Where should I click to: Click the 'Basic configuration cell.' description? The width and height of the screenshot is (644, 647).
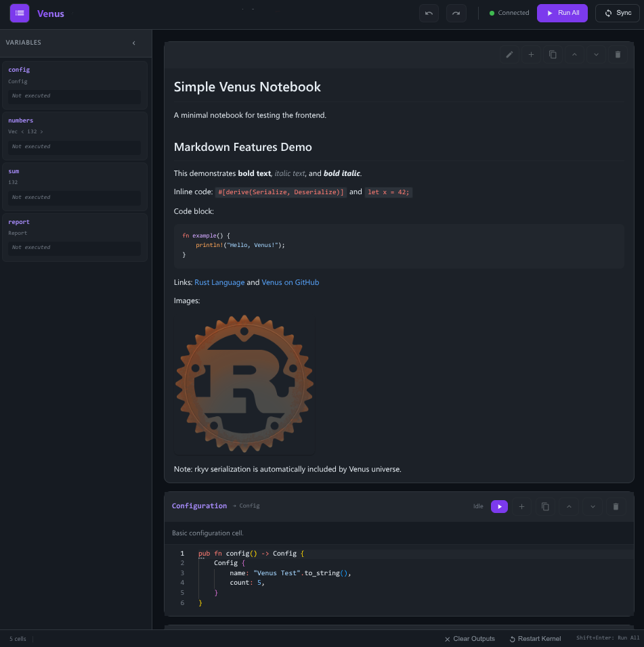(208, 533)
